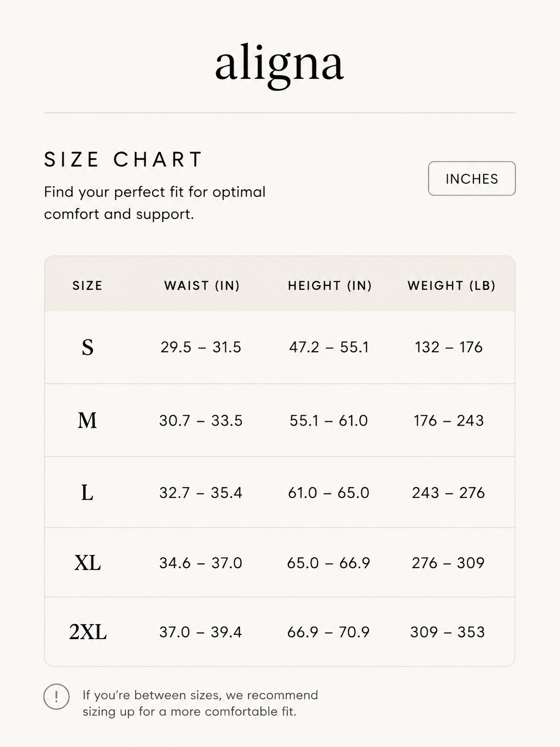The width and height of the screenshot is (560, 747).
Task: Choose the L size row label
Action: tap(87, 493)
